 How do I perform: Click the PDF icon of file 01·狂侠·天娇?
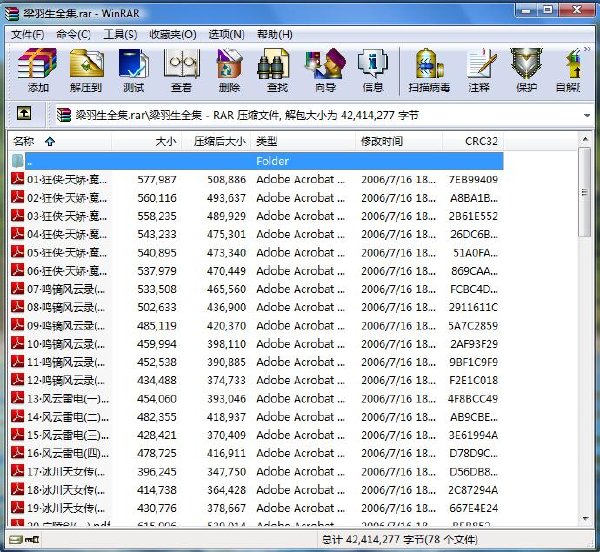17,179
